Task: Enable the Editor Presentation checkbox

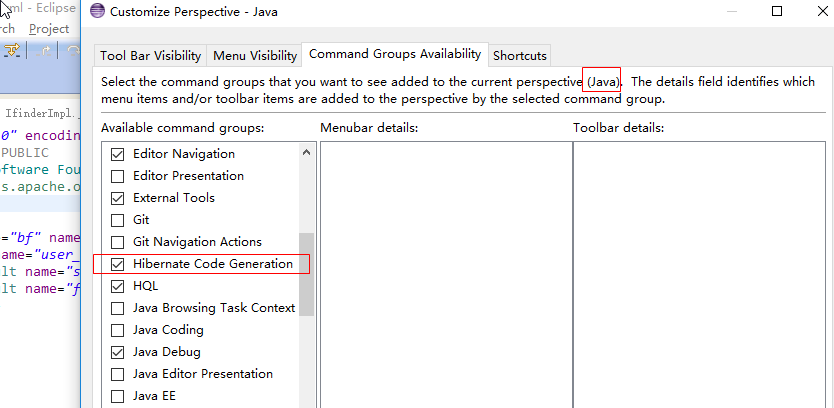Action: (x=117, y=177)
